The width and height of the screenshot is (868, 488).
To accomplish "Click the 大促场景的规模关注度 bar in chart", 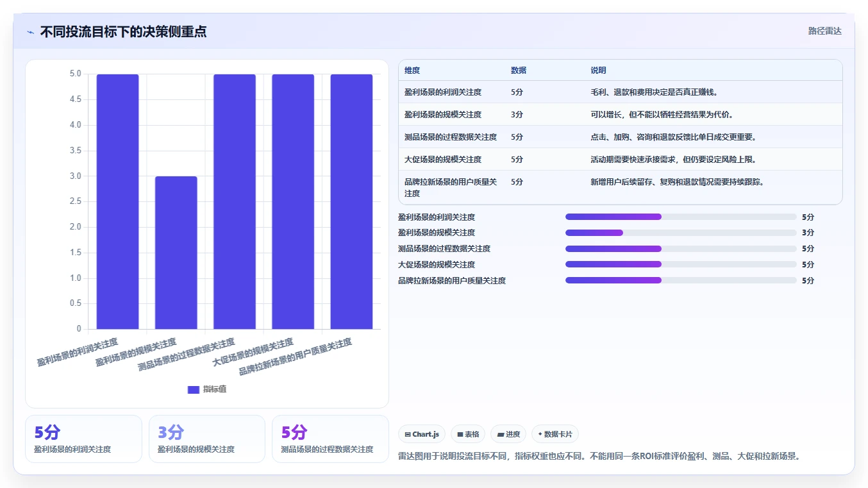I will point(293,201).
